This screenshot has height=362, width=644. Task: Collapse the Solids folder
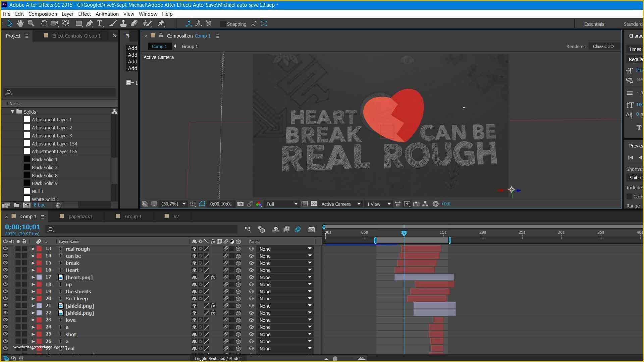(12, 112)
